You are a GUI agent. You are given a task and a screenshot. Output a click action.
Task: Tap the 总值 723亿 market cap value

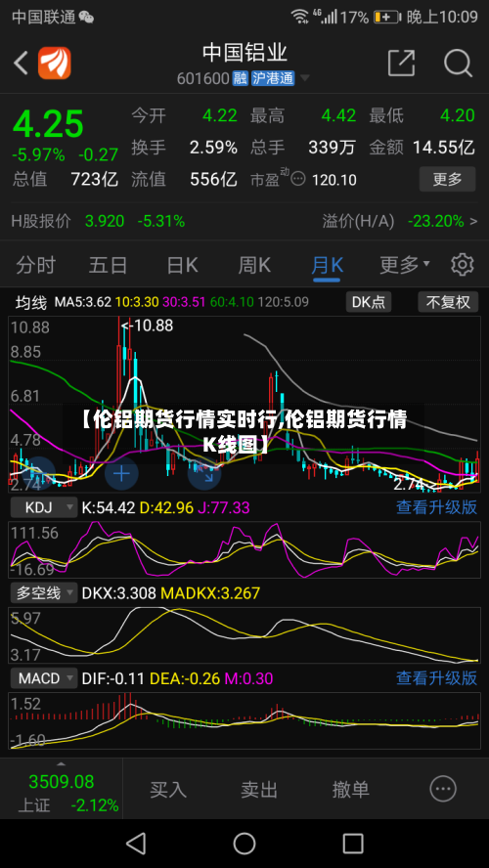pos(94,179)
